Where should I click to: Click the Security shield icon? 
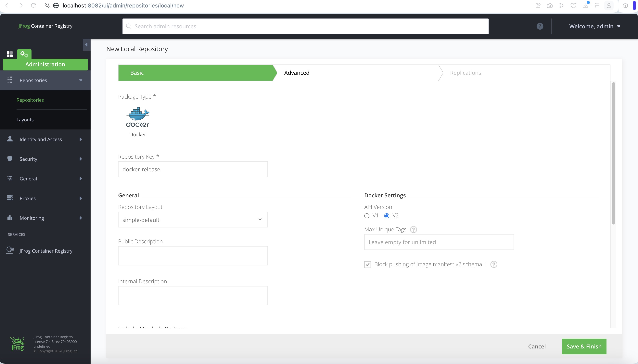coord(10,159)
